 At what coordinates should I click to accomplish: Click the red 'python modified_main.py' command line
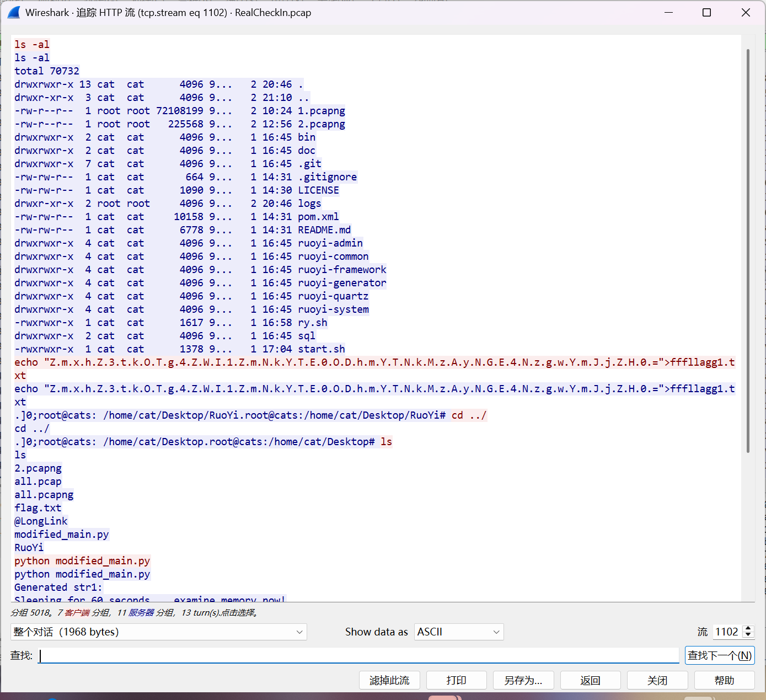(x=82, y=560)
